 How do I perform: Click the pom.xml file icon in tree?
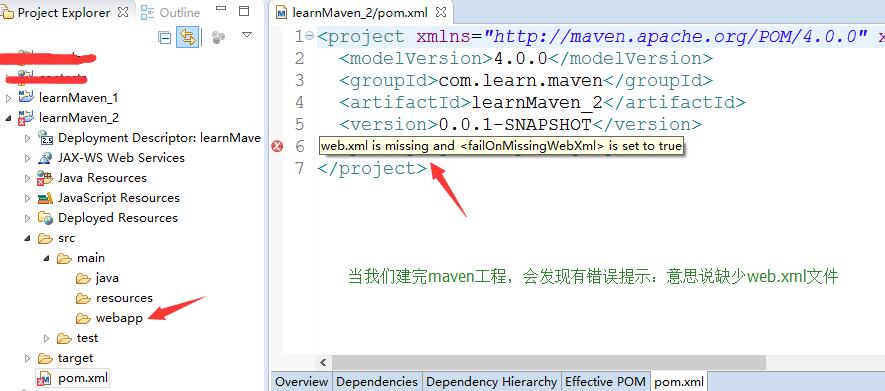coord(44,379)
